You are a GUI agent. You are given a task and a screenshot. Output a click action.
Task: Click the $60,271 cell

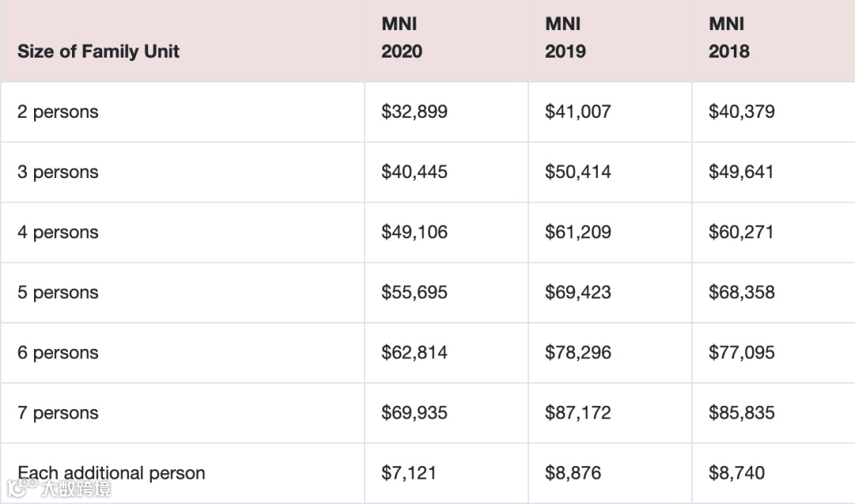[x=741, y=232]
